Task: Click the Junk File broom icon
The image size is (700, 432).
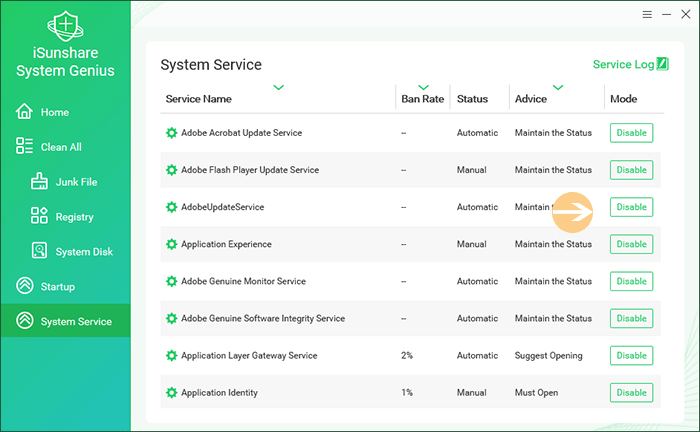Action: pos(40,182)
